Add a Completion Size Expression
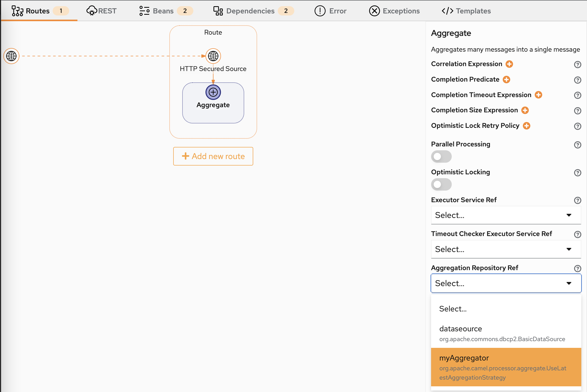Screen dimensions: 587x392 pos(525,110)
